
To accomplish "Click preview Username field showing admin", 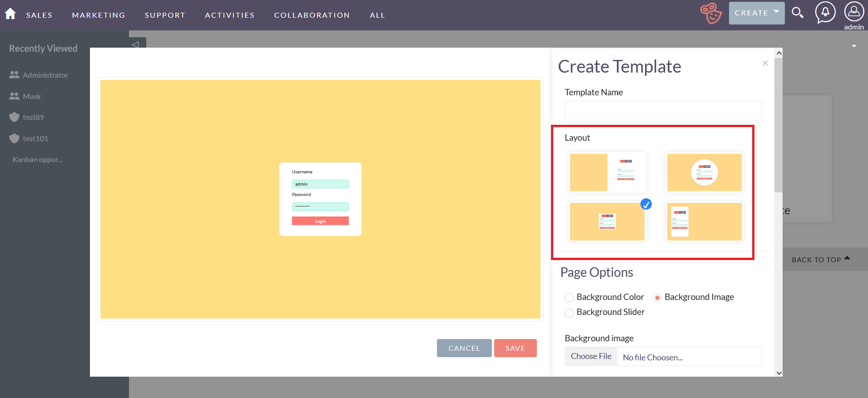I will [320, 184].
